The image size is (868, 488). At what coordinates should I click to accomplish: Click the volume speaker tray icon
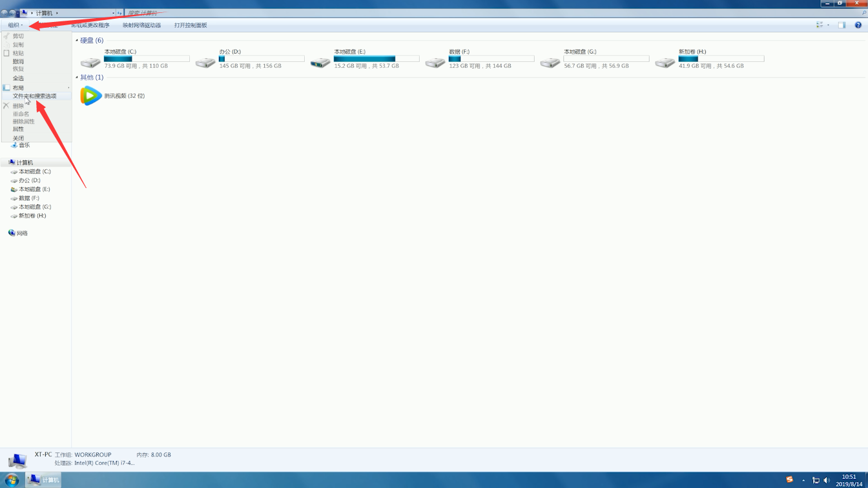(827, 480)
